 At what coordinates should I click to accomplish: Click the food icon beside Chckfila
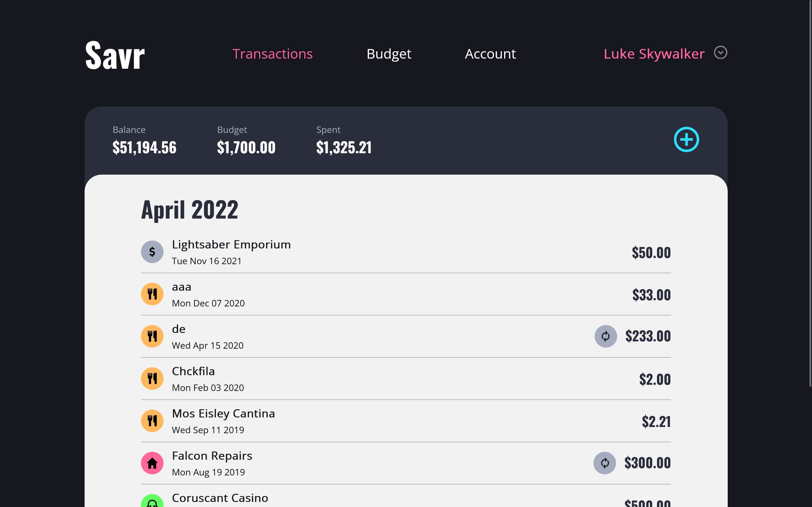[152, 379]
